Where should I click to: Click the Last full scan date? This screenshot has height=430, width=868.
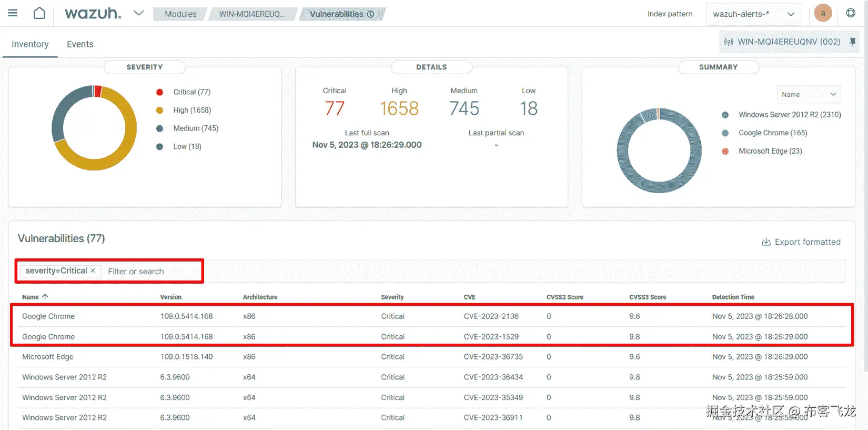coord(367,145)
